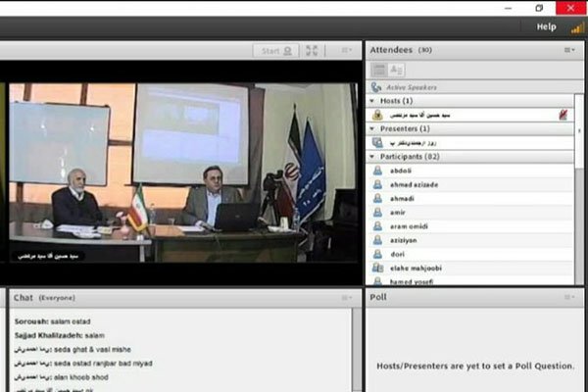
Task: Click Soroush's chat message 'salam ostad'
Action: click(53, 321)
